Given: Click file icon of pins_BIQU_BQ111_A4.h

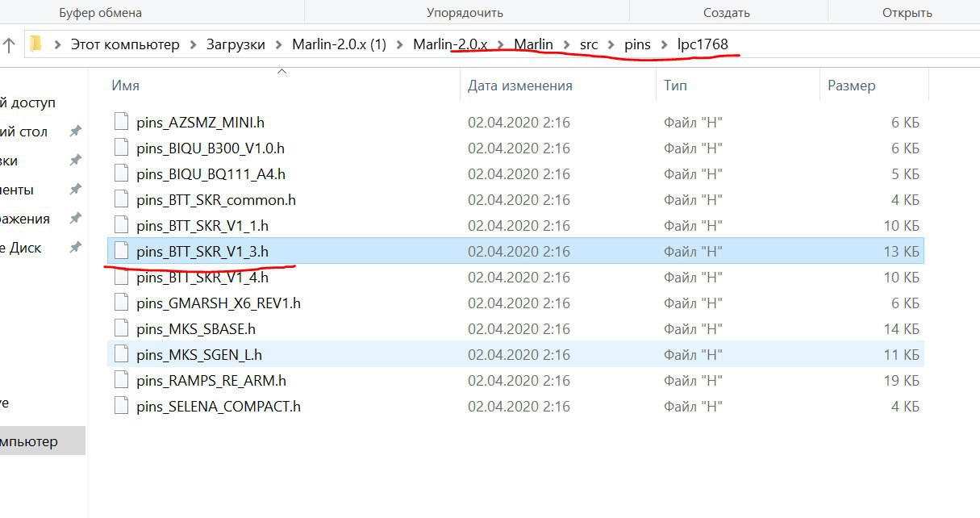Looking at the screenshot, I should [121, 174].
